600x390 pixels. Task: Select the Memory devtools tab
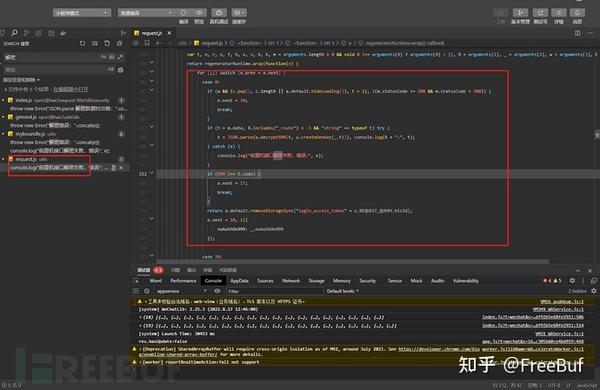pyautogui.click(x=342, y=281)
